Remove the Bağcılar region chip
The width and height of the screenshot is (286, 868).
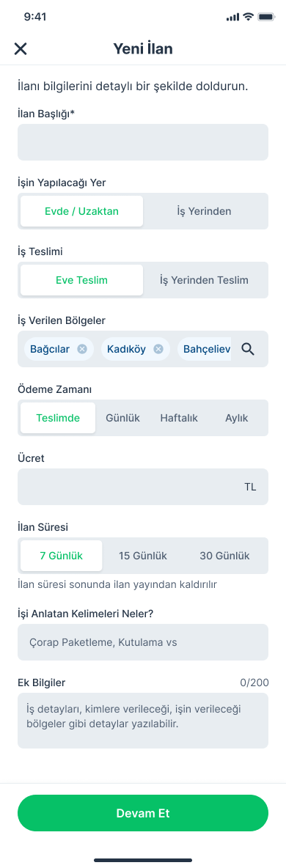click(x=82, y=349)
